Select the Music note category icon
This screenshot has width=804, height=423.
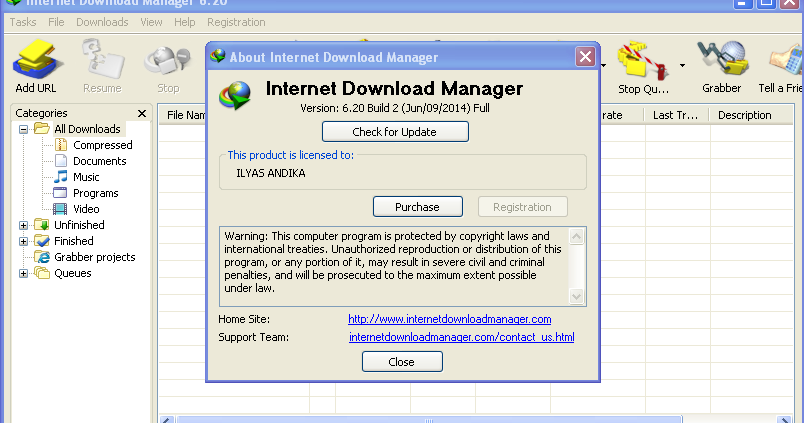click(x=61, y=176)
